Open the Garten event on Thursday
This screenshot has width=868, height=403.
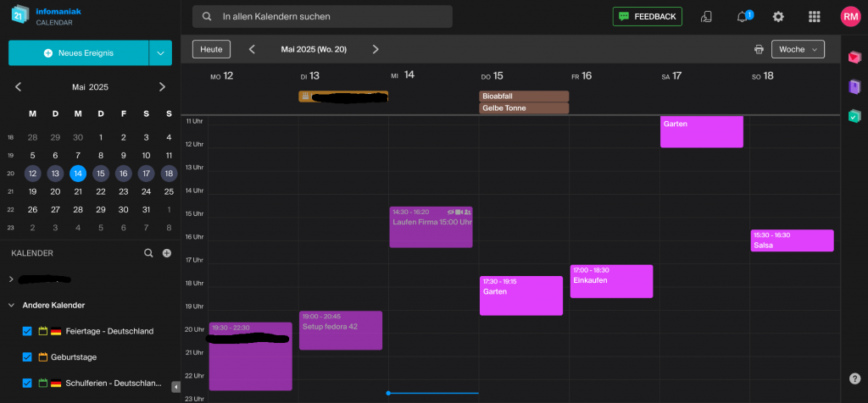click(x=521, y=295)
